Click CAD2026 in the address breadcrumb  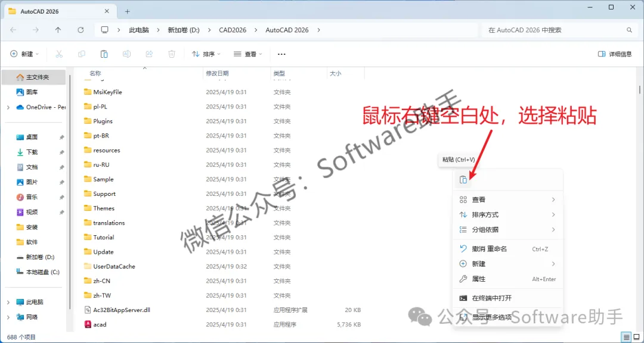point(233,30)
